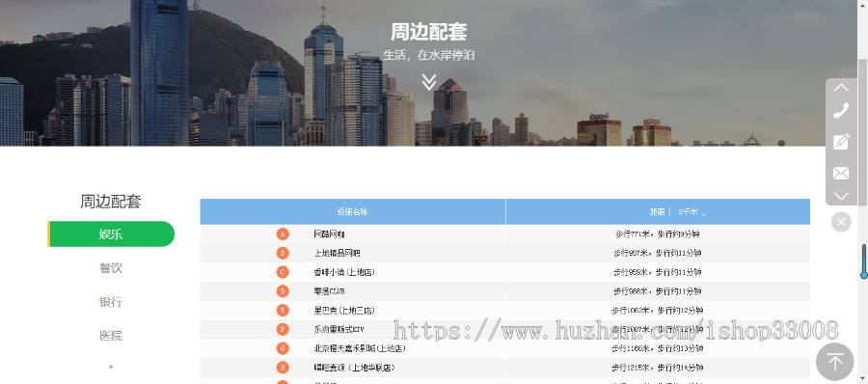Click the 星巴克(上地三店) row name
The height and width of the screenshot is (384, 868).
click(343, 311)
